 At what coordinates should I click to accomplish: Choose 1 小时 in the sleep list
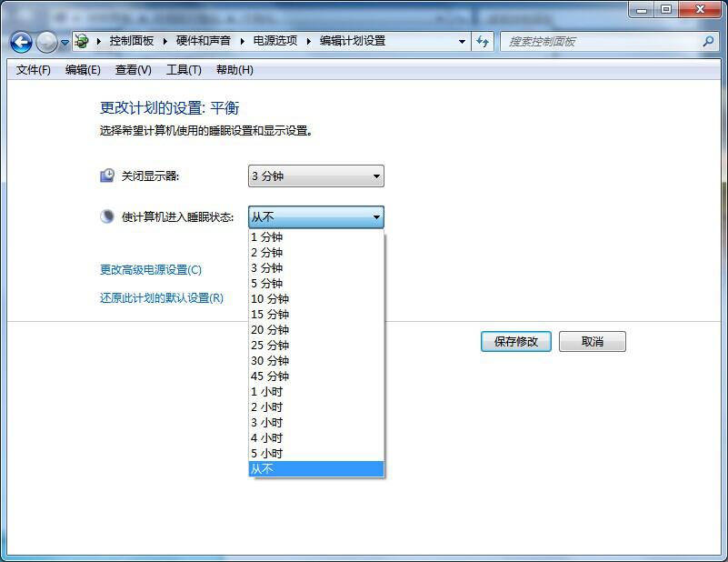point(267,392)
